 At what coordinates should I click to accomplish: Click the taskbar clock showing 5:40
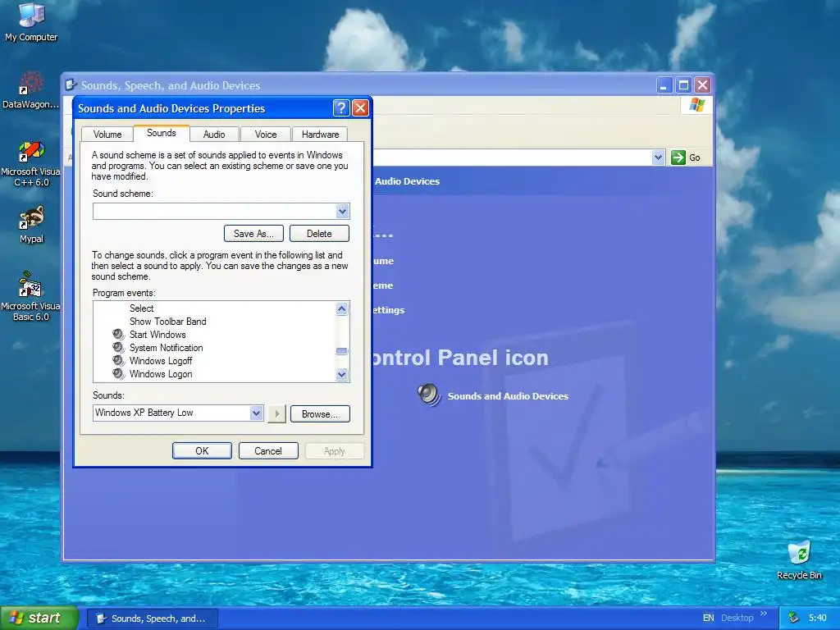point(818,618)
